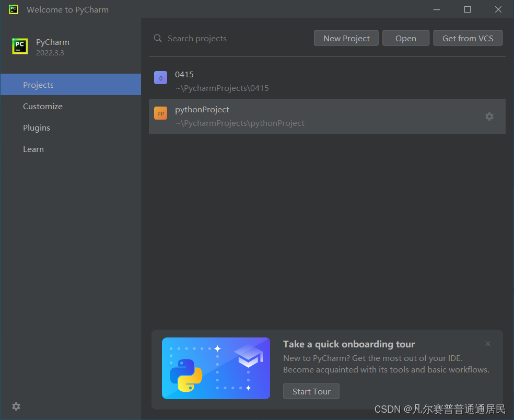The width and height of the screenshot is (514, 420).
Task: Click the onboarding tour Python illustration
Action: tap(216, 368)
